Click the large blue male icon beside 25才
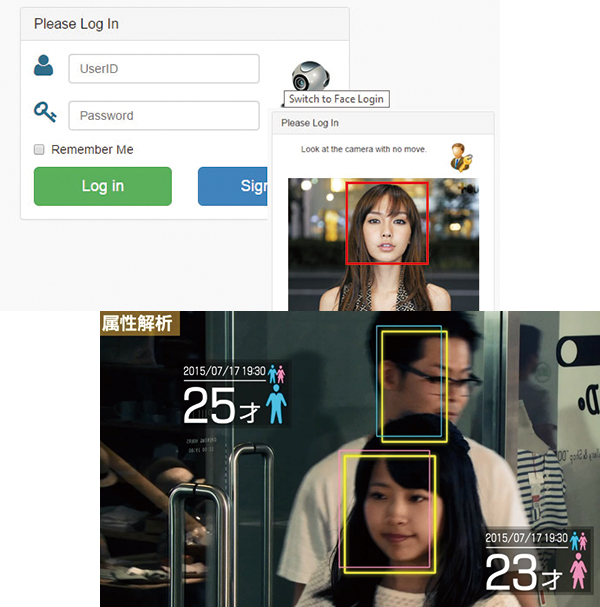 (276, 407)
